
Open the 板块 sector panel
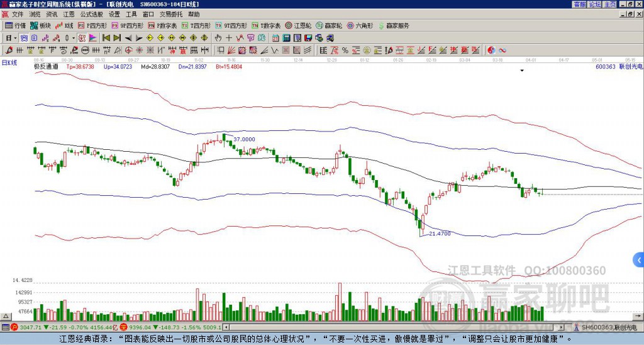point(41,25)
